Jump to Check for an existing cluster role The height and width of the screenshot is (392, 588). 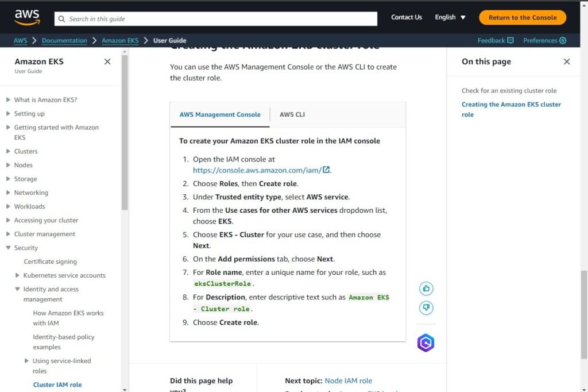pos(509,90)
